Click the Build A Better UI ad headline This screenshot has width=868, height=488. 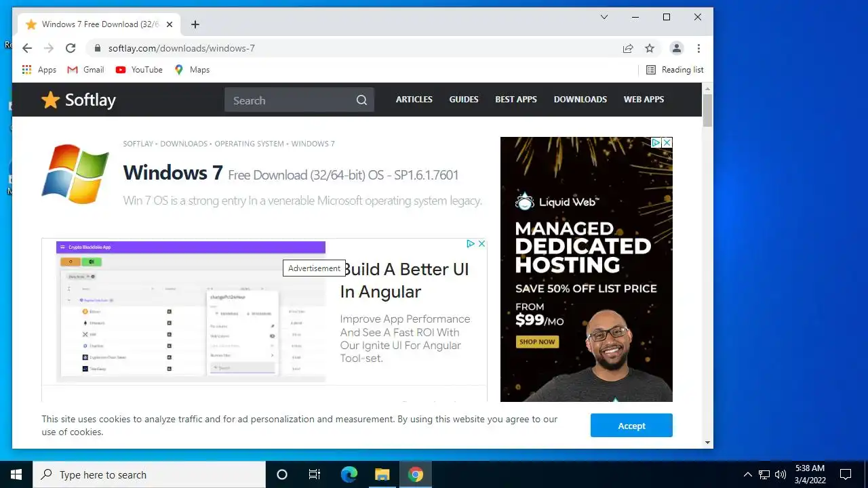click(405, 281)
